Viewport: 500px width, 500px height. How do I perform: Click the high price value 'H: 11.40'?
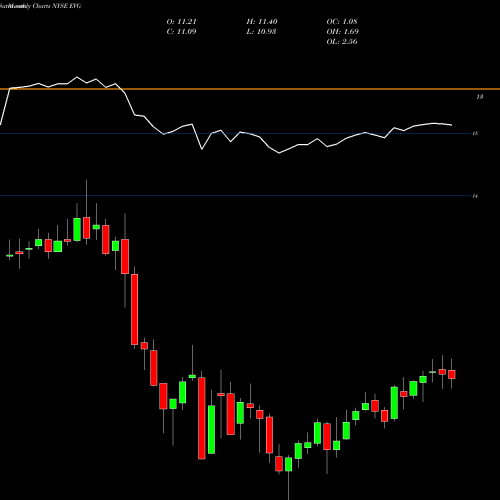[262, 22]
